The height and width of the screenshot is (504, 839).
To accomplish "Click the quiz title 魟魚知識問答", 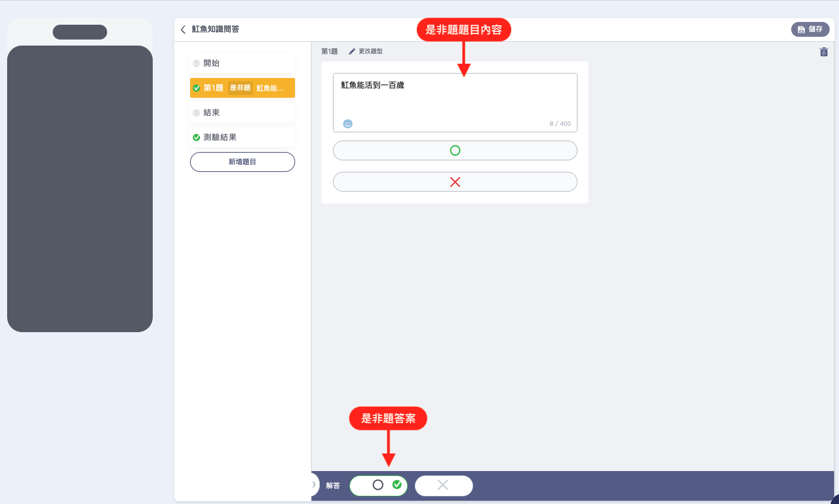I will (215, 30).
